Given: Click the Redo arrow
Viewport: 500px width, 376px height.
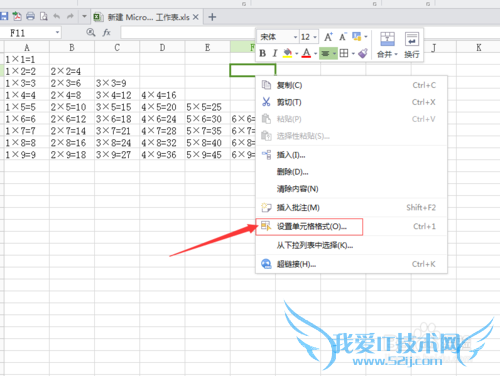Looking at the screenshot, I should 70,16.
